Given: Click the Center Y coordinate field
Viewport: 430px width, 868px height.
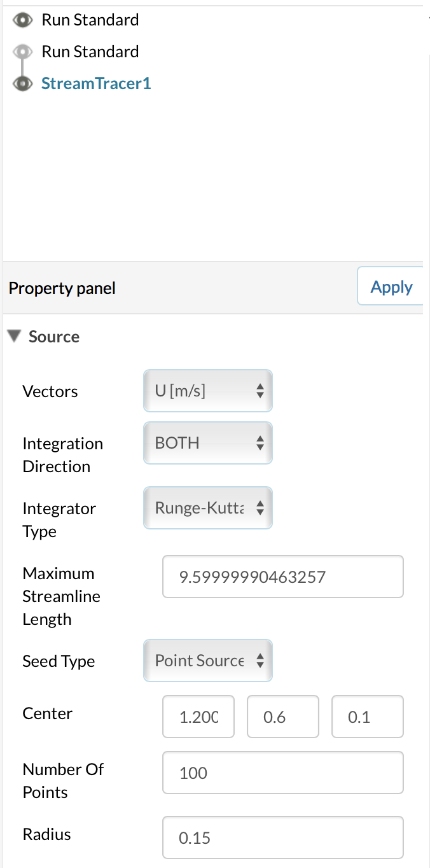Looking at the screenshot, I should click(x=282, y=717).
